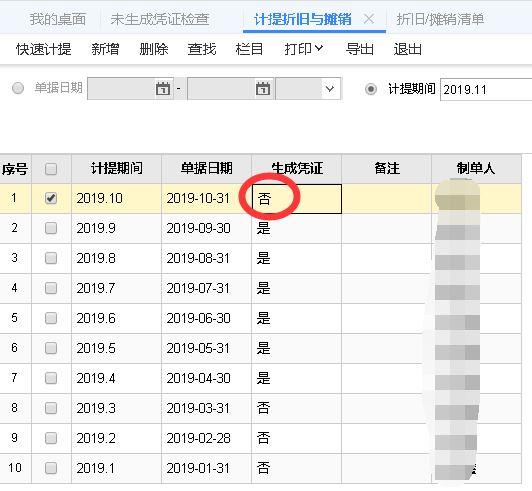Image resolution: width=532 pixels, height=491 pixels.
Task: Click the 备注 cell of the 2019.9 row
Action: pyautogui.click(x=387, y=228)
